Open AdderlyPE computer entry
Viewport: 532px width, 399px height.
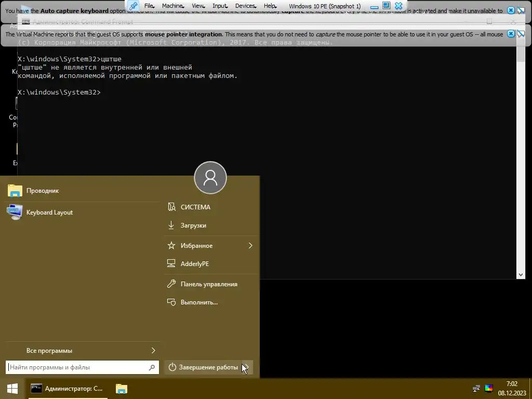pos(211,263)
